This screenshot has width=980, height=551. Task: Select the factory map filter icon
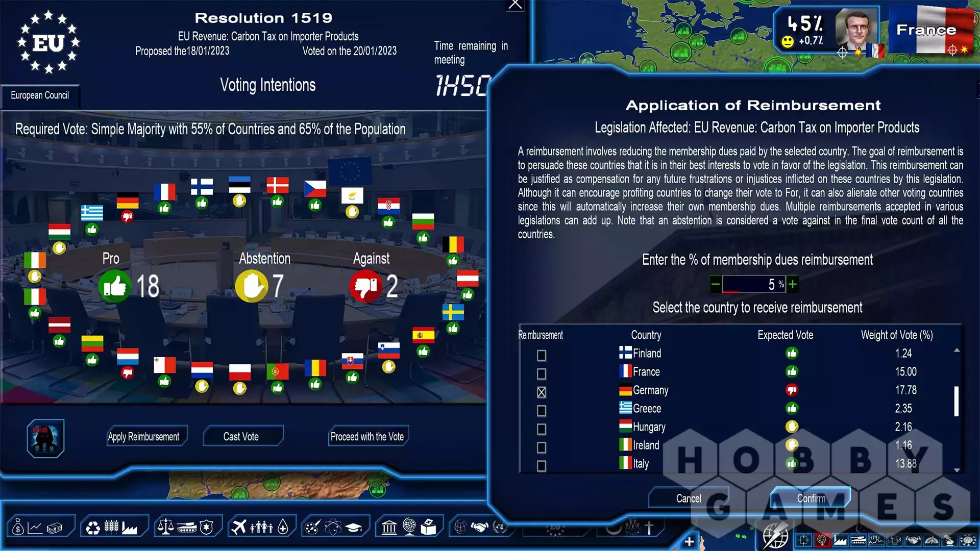840,540
